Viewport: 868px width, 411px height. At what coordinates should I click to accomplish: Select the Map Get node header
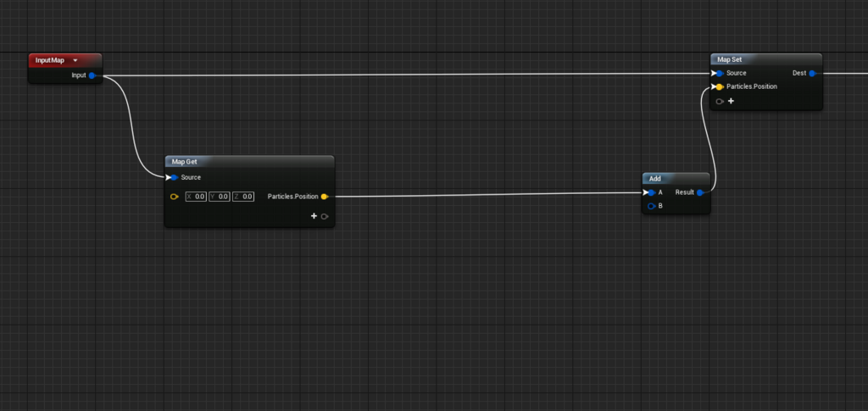pyautogui.click(x=250, y=162)
